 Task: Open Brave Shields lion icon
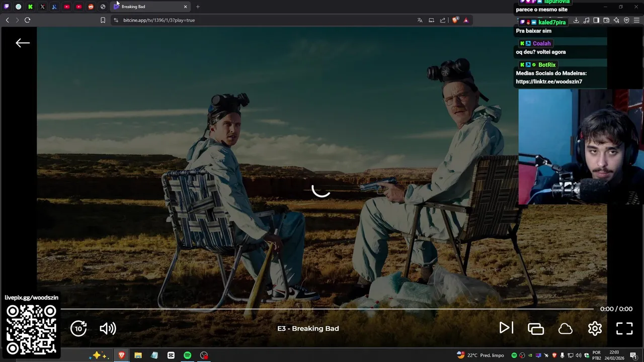[455, 20]
